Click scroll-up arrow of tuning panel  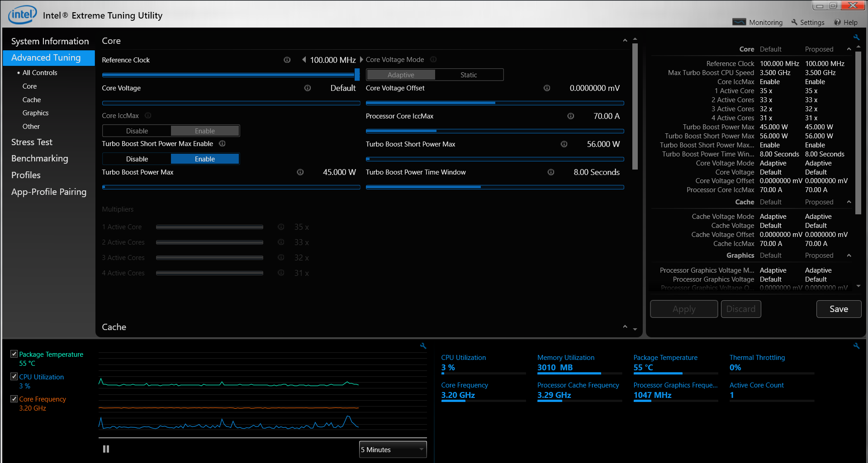pos(635,39)
